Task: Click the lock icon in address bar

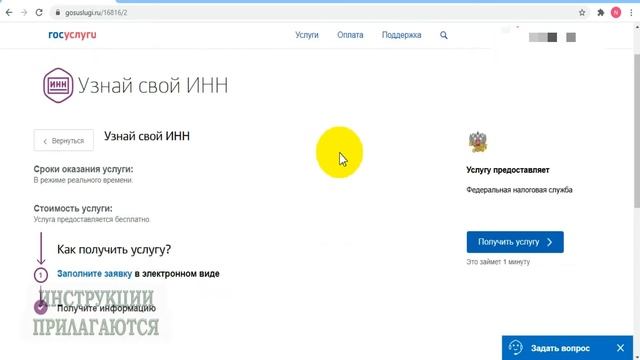Action: pyautogui.click(x=58, y=13)
